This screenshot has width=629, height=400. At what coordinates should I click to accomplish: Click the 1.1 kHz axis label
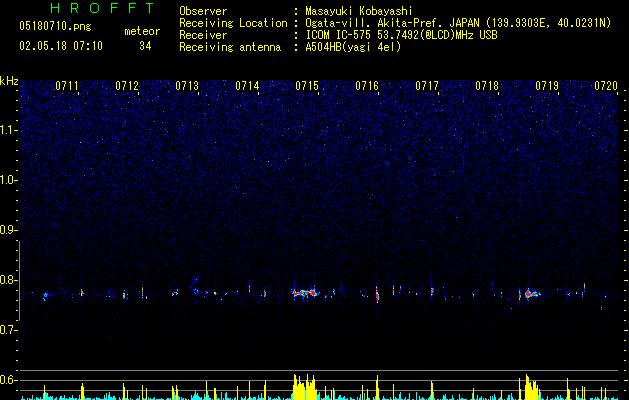click(9, 130)
